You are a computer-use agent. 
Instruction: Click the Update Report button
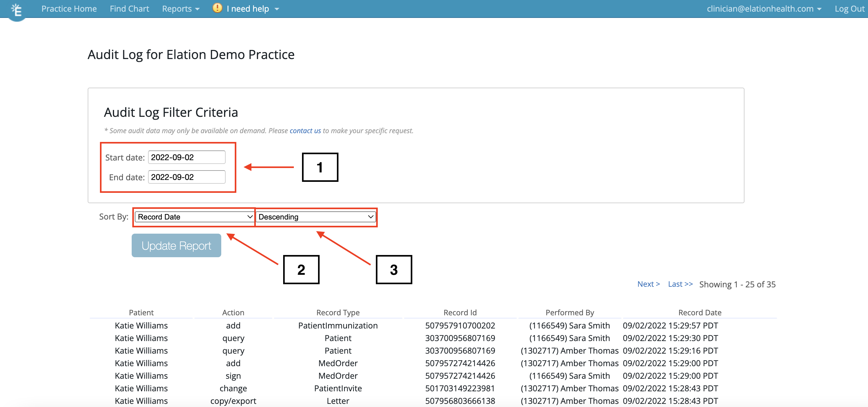click(176, 245)
